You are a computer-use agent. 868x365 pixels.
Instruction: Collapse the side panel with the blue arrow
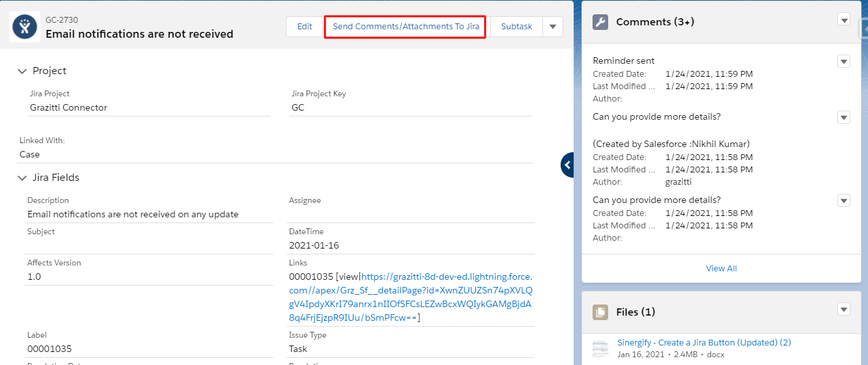pos(567,165)
